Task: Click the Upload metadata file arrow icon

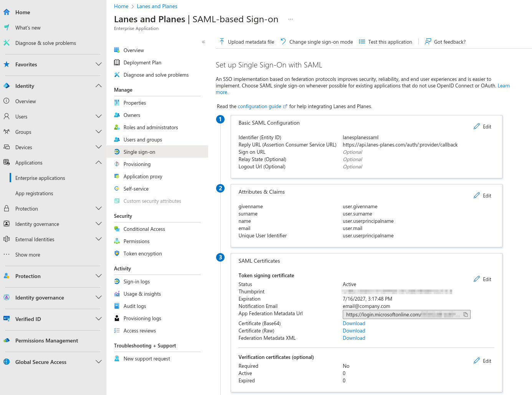Action: coord(222,41)
